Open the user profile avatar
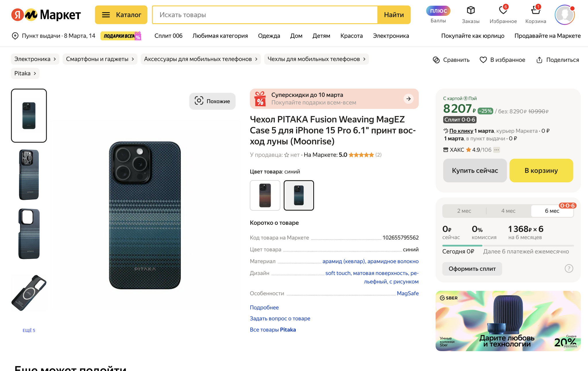Screen dimensions: 588x371 (x=564, y=15)
